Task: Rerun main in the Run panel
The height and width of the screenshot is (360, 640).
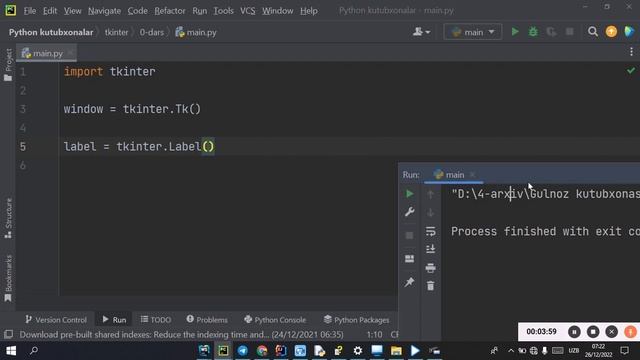Action: click(409, 194)
